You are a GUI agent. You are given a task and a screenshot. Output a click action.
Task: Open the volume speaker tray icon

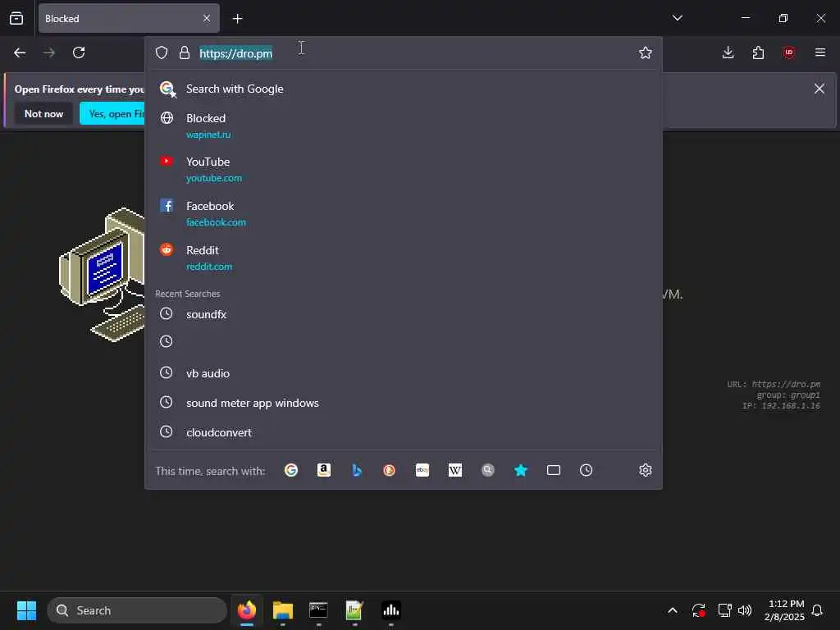tap(745, 610)
